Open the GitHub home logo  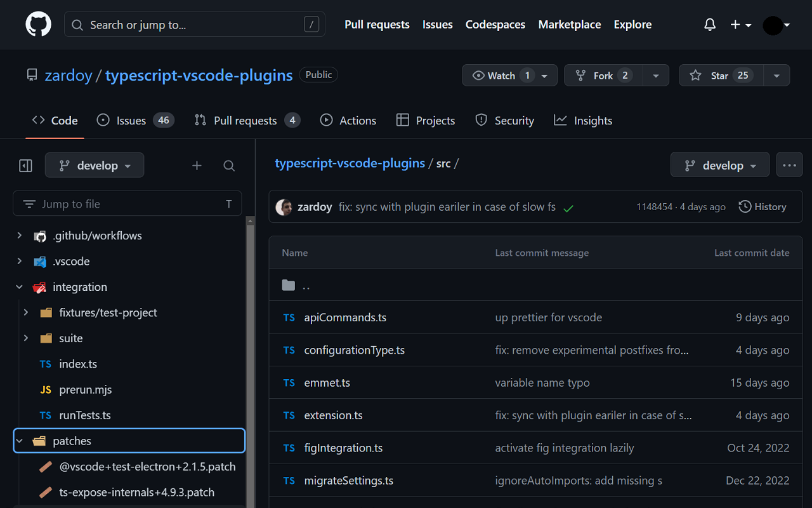[39, 25]
